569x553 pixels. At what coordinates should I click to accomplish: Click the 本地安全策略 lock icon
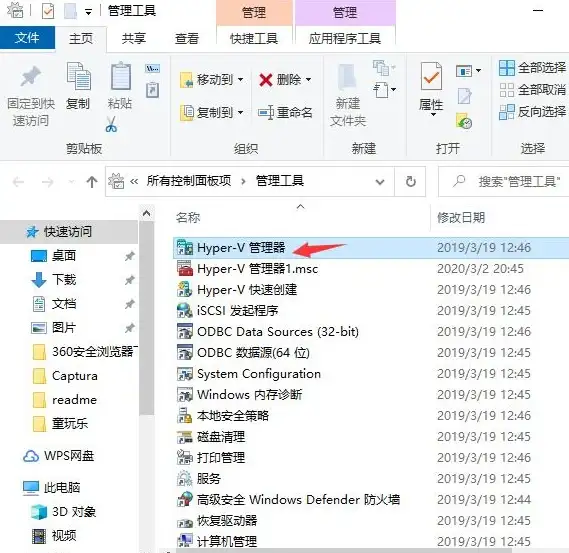pos(185,415)
